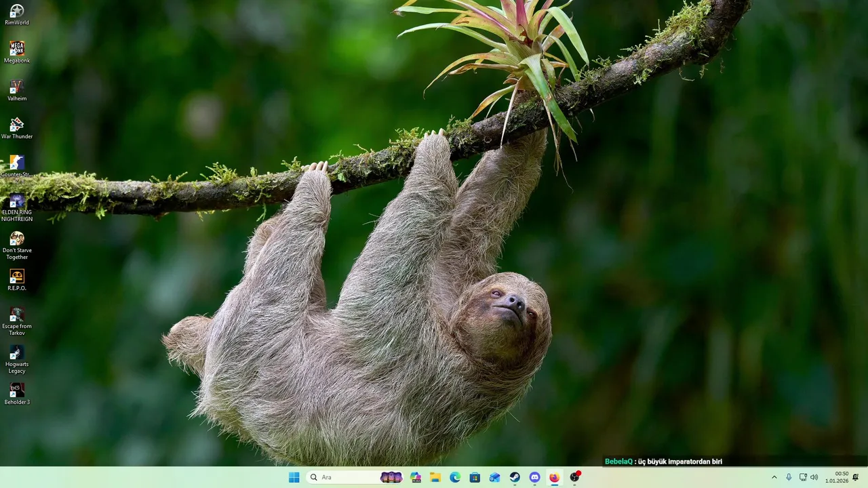Select the R.E.P.O. desktop shortcut
This screenshot has width=868, height=488.
[17, 280]
